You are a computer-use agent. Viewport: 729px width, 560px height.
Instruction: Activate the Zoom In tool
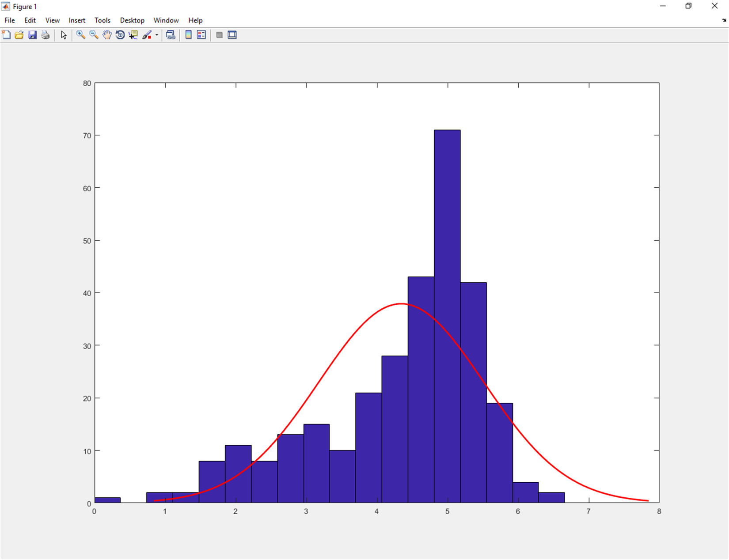point(80,35)
